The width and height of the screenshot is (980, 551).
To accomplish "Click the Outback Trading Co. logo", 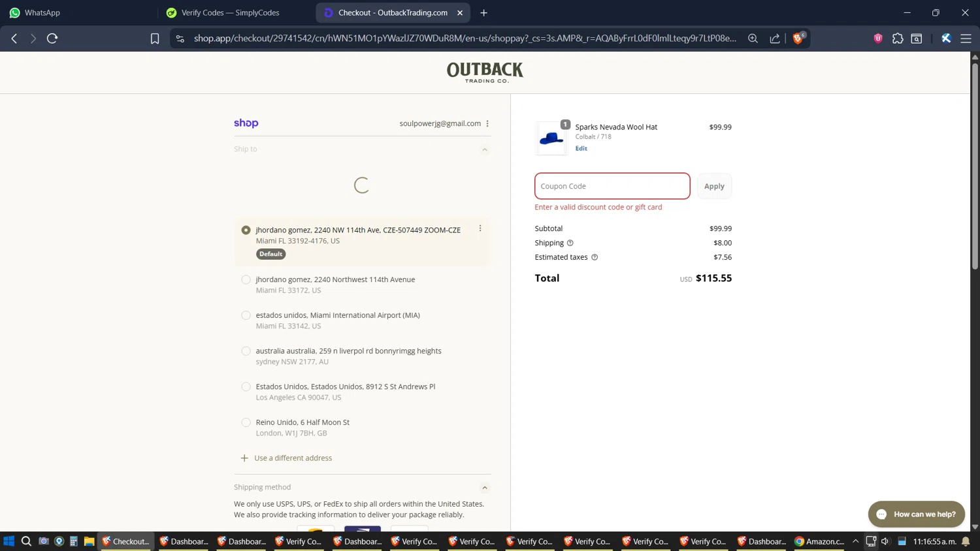I will click(485, 72).
